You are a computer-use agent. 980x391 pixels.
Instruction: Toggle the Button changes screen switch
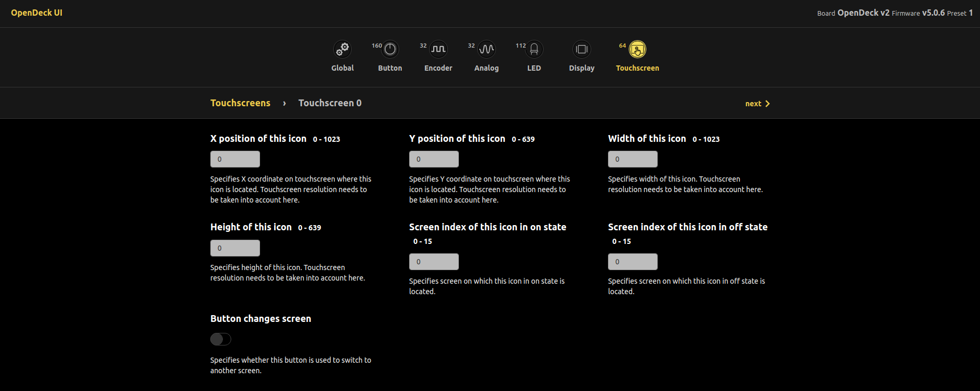221,339
